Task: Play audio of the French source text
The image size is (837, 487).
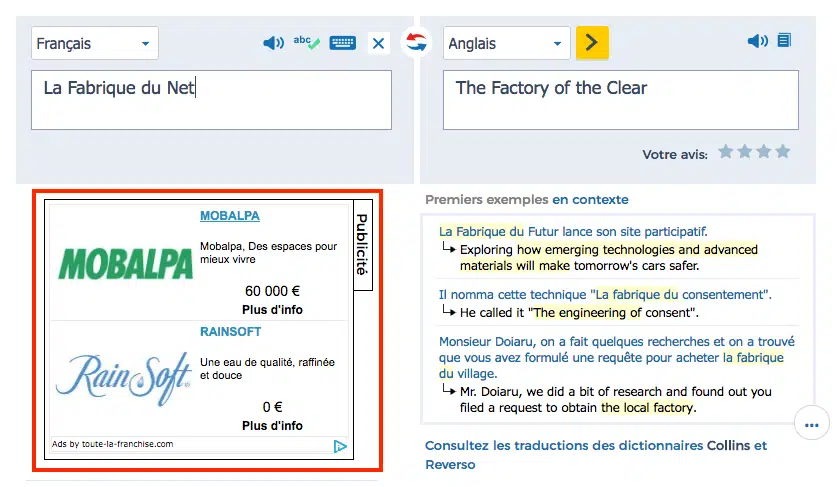Action: coord(273,43)
